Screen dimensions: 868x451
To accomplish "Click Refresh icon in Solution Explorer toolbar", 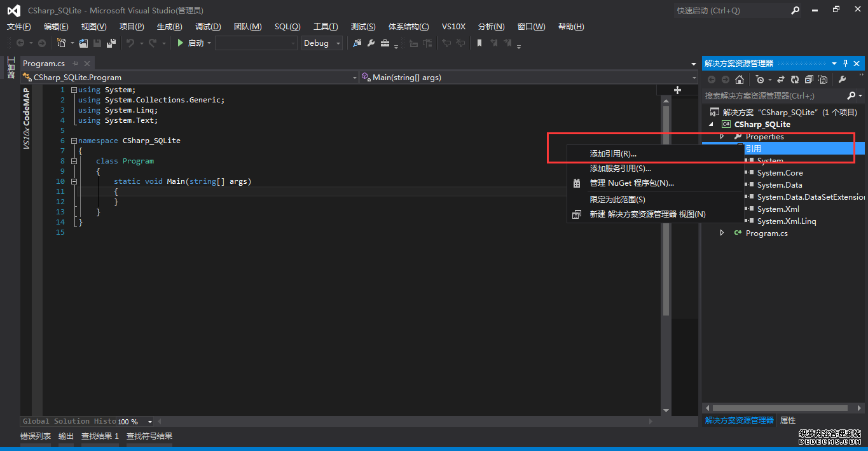I will pyautogui.click(x=794, y=80).
